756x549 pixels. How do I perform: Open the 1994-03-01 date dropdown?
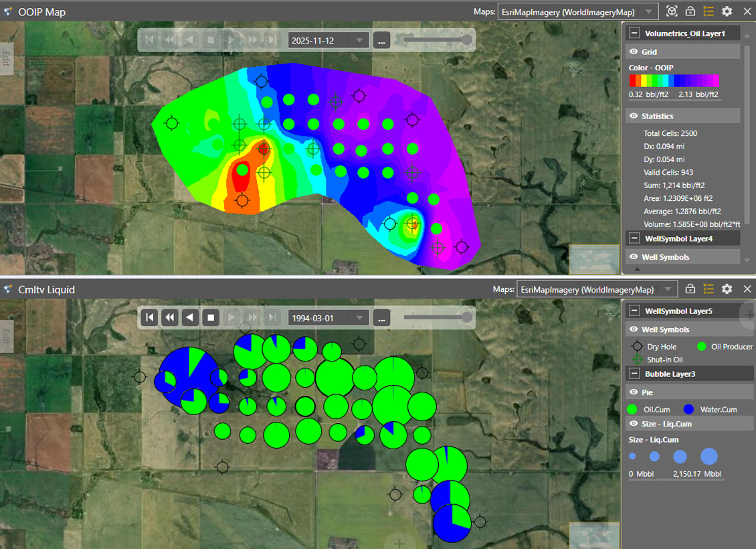click(x=359, y=318)
